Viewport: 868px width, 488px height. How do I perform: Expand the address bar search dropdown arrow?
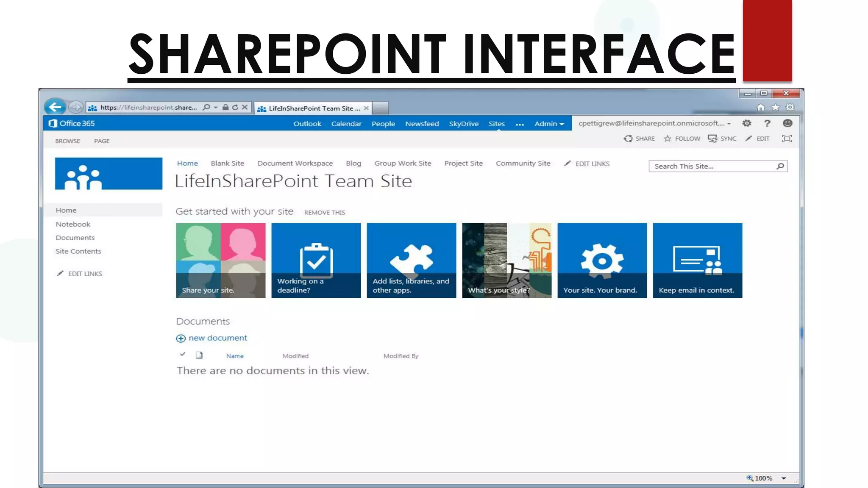(216, 108)
